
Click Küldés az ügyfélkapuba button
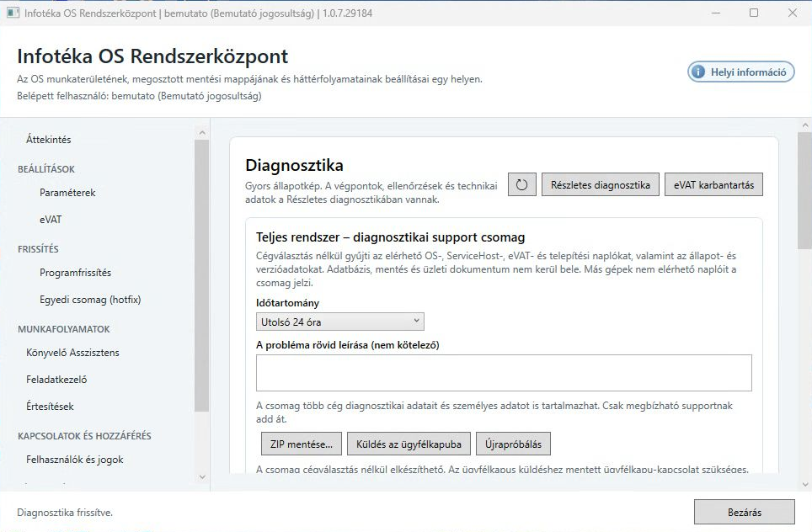pos(409,444)
